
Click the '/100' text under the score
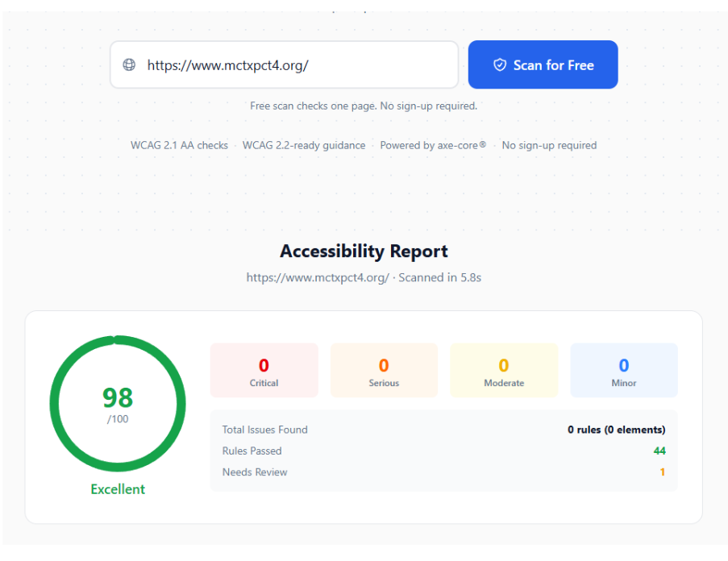click(x=118, y=419)
